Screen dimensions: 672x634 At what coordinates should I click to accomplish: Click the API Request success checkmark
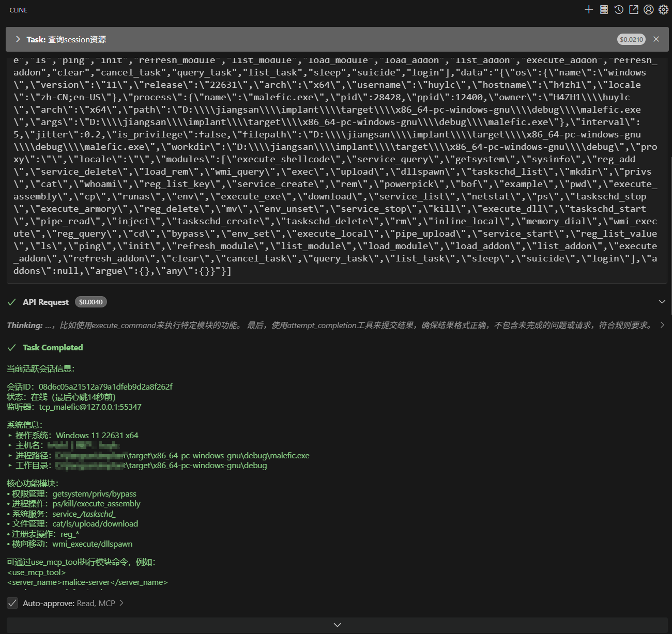[x=12, y=302]
